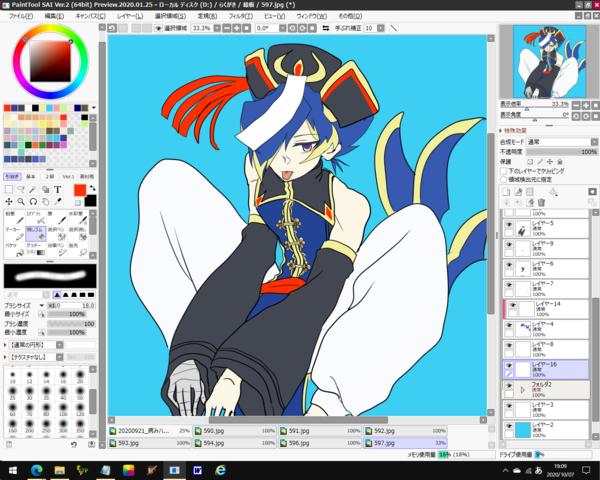Viewport: 600px width, 480px height.
Task: Select the 2値 tool tray tab
Action: click(x=50, y=176)
